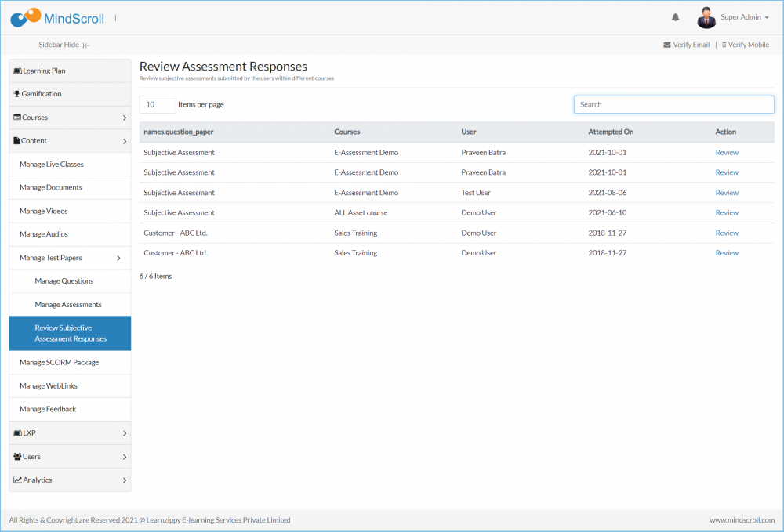The image size is (784, 532).
Task: Open the notifications bell icon
Action: click(675, 17)
